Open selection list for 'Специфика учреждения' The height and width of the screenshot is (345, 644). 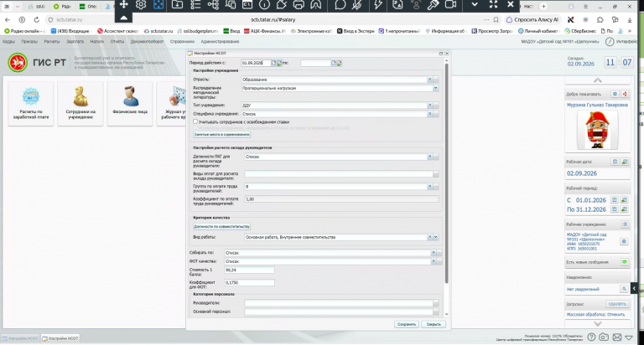click(x=436, y=114)
